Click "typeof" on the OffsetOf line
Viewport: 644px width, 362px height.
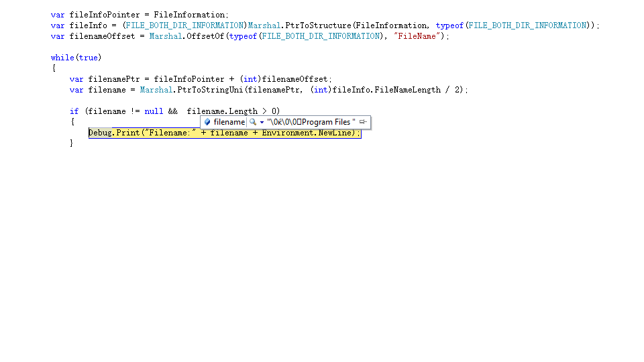point(243,36)
